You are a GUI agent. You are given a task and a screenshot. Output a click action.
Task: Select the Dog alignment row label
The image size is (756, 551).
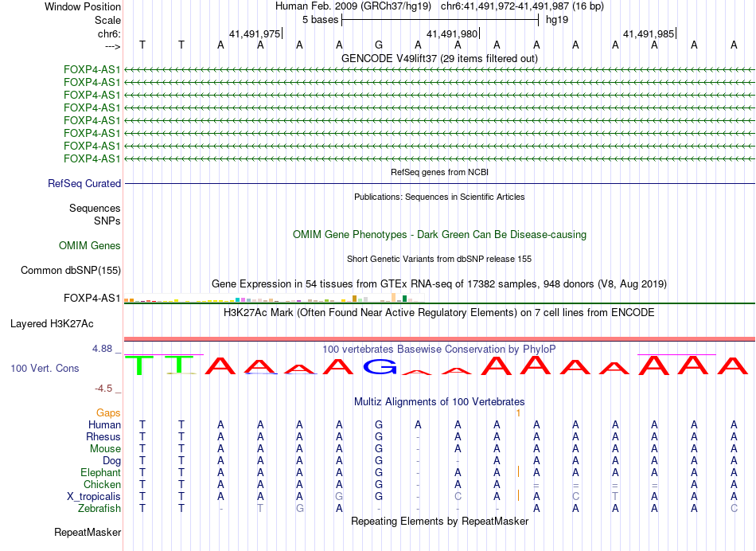(x=111, y=461)
